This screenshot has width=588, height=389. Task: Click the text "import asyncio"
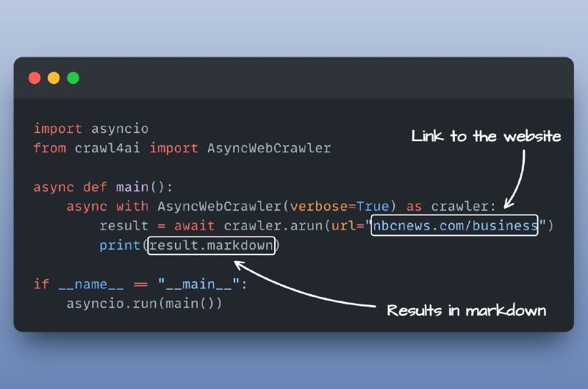click(x=91, y=129)
